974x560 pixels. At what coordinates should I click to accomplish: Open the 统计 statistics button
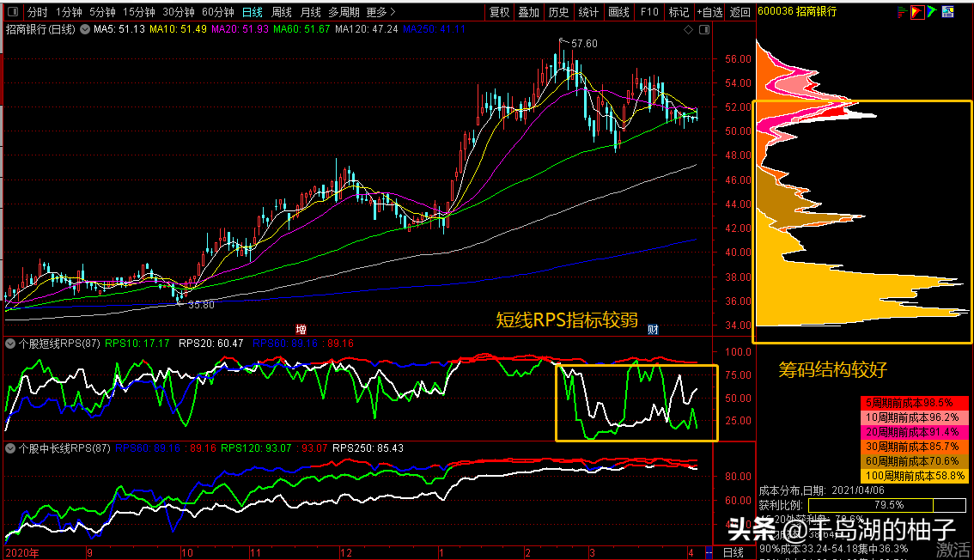tap(588, 12)
